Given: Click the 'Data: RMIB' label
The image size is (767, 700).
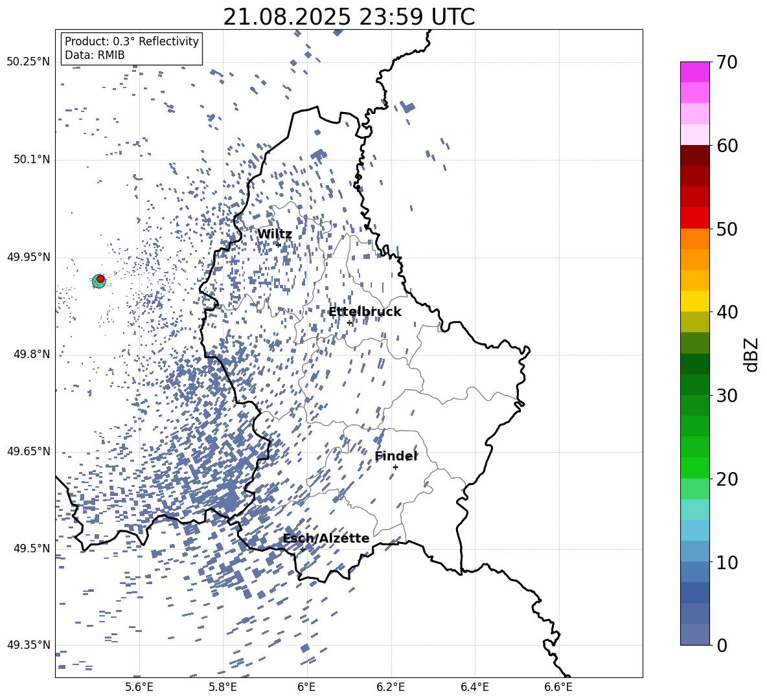Looking at the screenshot, I should pyautogui.click(x=95, y=55).
